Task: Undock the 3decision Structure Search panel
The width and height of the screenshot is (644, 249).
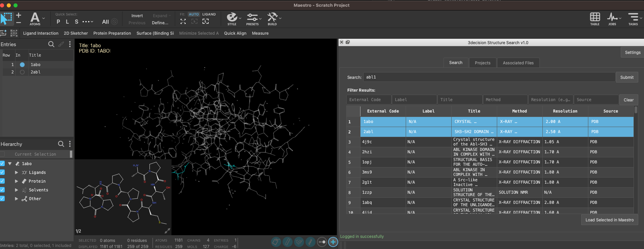Action: (348, 42)
